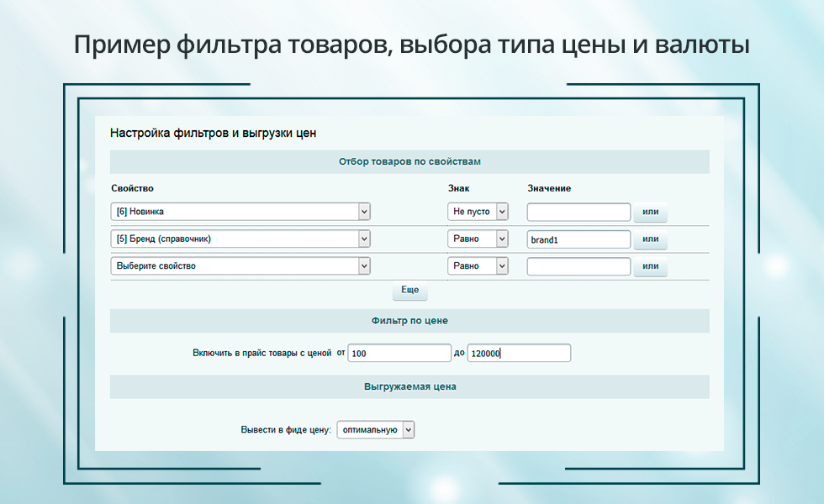The height and width of the screenshot is (504, 824).
Task: Expand the 'Выберите свойство' dropdown
Action: coord(240,266)
